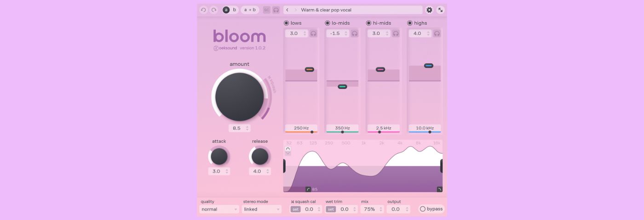The width and height of the screenshot is (644, 220).
Task: Click the amount value stepper arrows
Action: click(247, 129)
